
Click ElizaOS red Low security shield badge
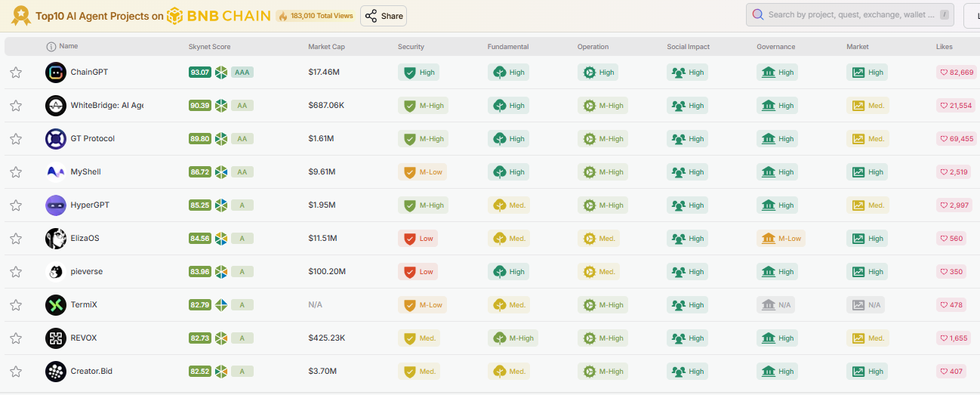418,239
